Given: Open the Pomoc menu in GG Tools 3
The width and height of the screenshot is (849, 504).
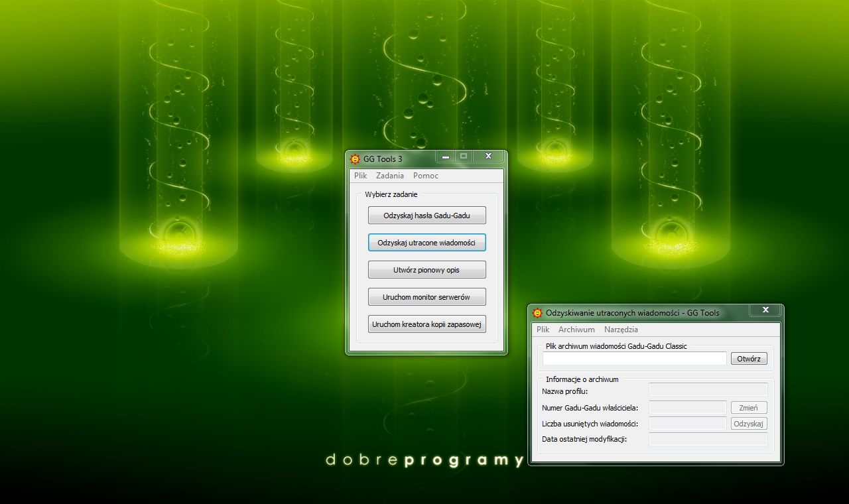Looking at the screenshot, I should point(426,176).
